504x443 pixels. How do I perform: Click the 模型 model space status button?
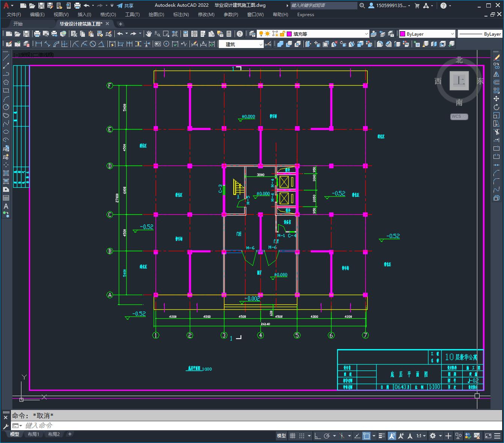click(282, 436)
